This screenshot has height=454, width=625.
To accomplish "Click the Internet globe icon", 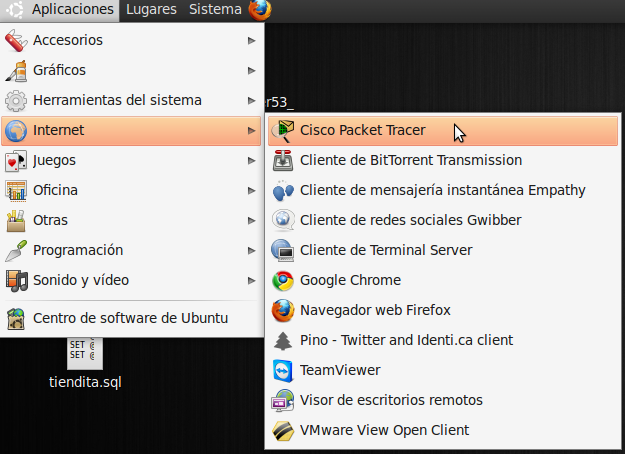I will pos(16,131).
